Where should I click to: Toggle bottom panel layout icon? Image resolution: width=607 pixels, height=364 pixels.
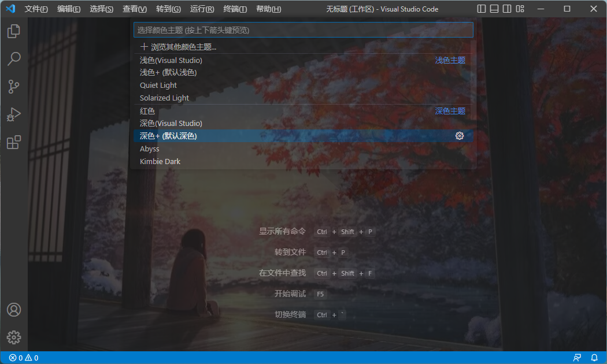(494, 9)
